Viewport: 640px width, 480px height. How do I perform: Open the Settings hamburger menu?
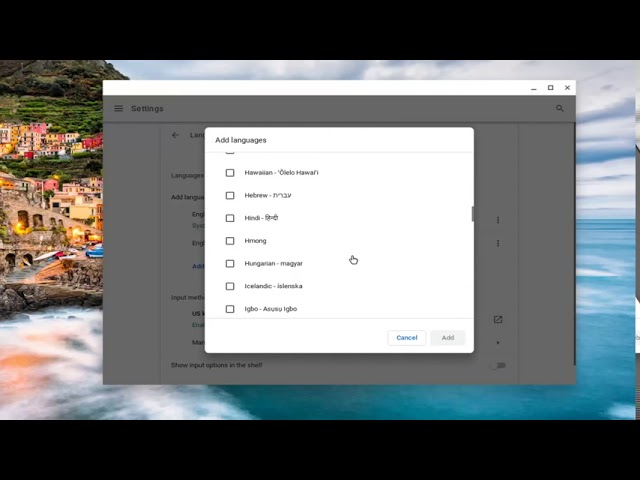click(x=118, y=109)
